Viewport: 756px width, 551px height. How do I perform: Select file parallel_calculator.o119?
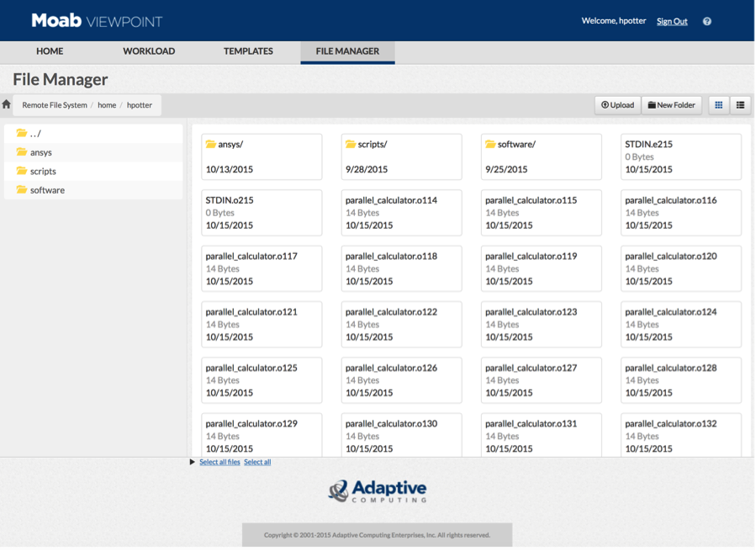pyautogui.click(x=542, y=268)
